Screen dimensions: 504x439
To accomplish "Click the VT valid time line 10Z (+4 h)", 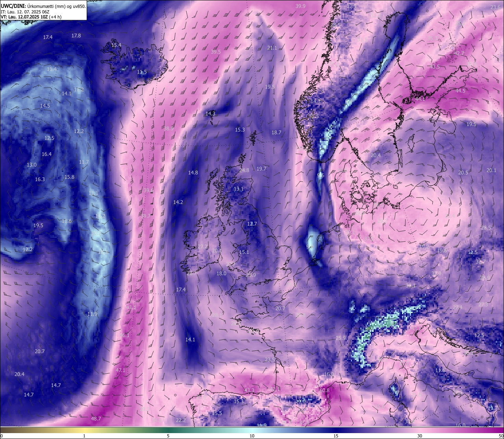I will pos(31,17).
